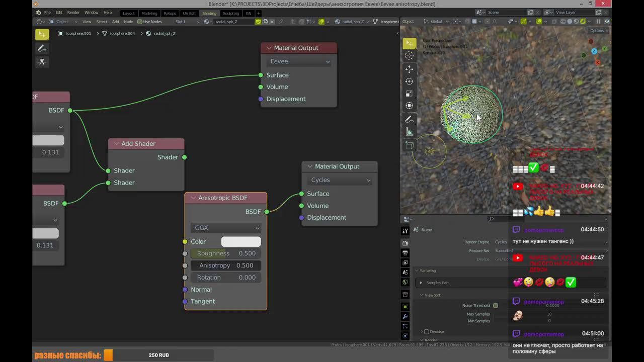This screenshot has height=362, width=644.
Task: Activate the Move tool in viewport
Action: coord(409,69)
